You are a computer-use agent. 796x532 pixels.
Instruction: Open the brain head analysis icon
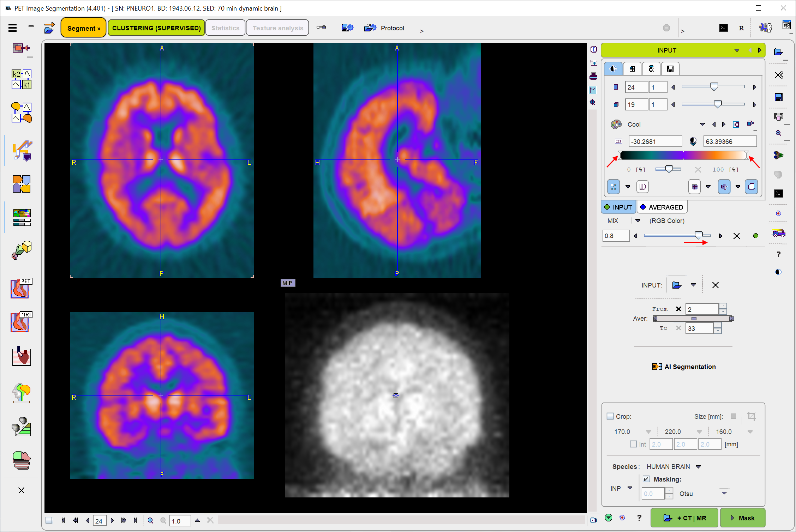22,393
